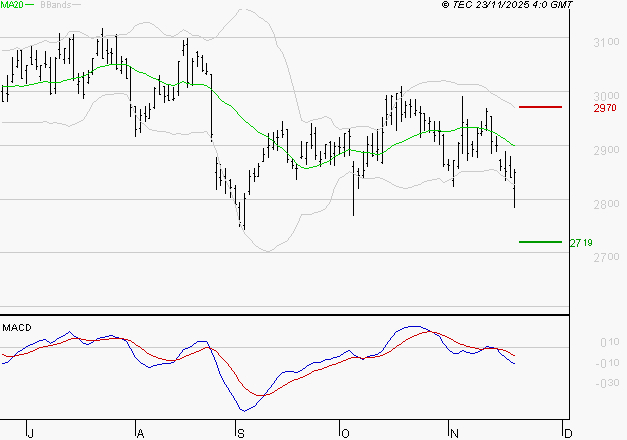Click the red 2970 resistance value
The width and height of the screenshot is (627, 440).
point(605,108)
